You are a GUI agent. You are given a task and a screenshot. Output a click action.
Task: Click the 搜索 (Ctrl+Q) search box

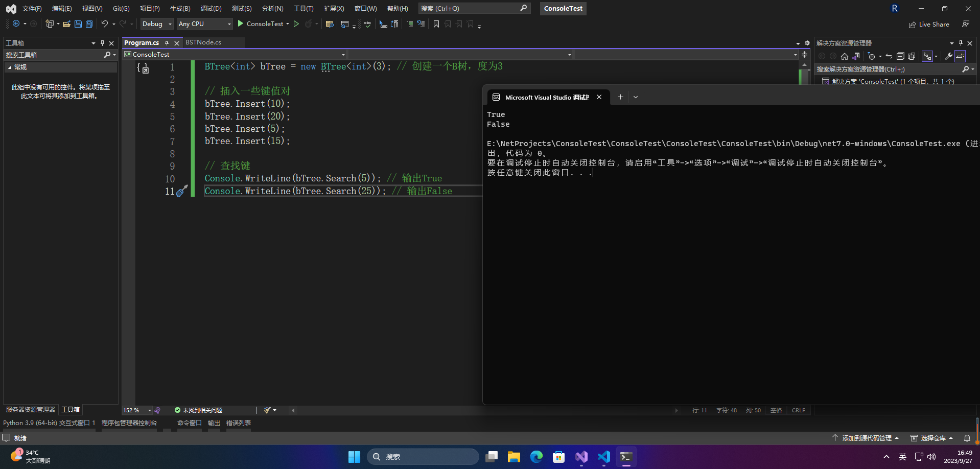(x=474, y=8)
